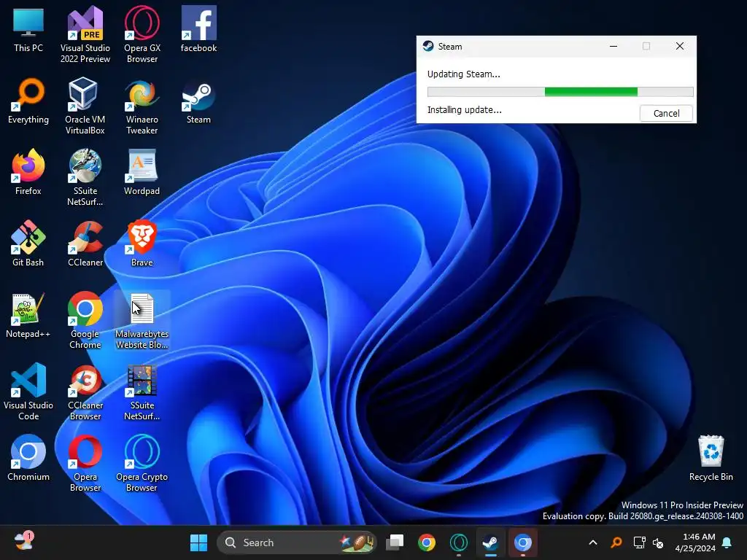
Task: Open the weather widgets button
Action: click(24, 541)
